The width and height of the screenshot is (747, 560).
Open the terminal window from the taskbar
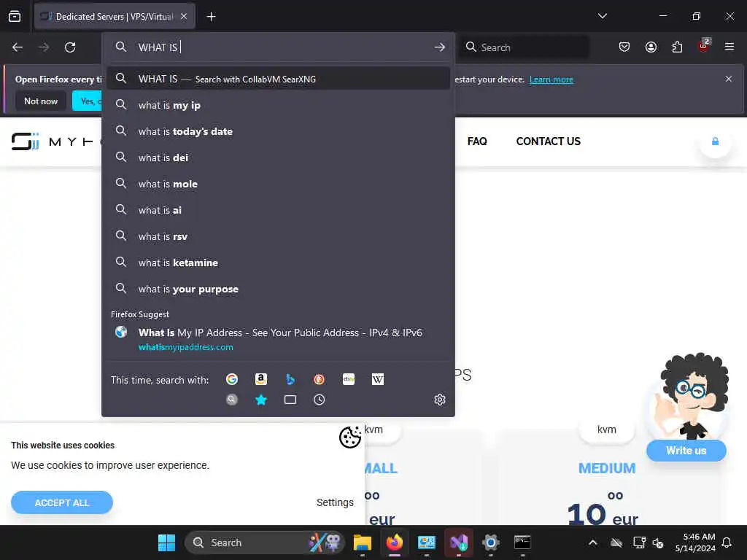[x=522, y=542]
